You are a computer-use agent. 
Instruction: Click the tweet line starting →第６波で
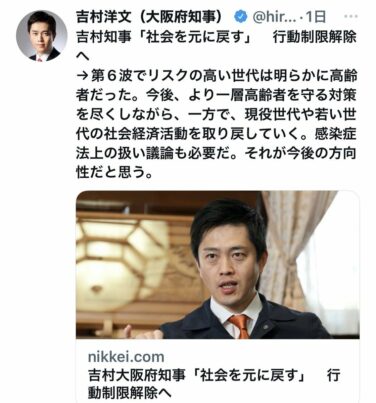(216, 76)
